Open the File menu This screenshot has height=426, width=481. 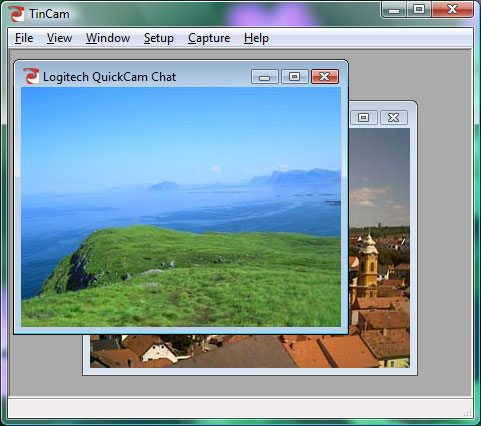(x=24, y=38)
